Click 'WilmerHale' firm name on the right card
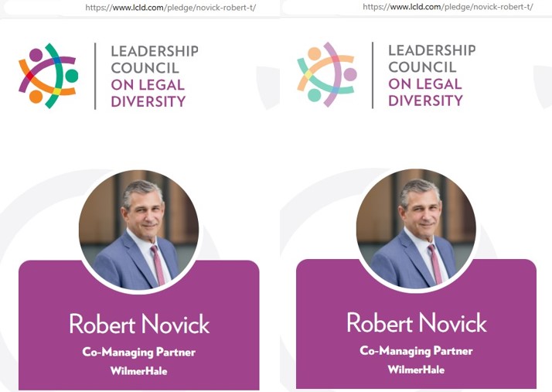The image size is (552, 392). point(416,370)
